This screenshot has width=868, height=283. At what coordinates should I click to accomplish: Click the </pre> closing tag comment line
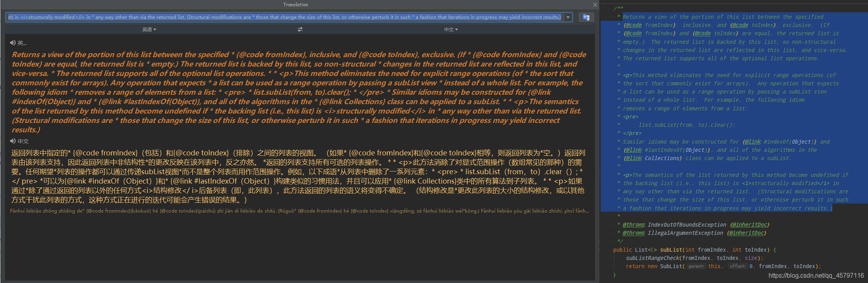click(x=632, y=133)
